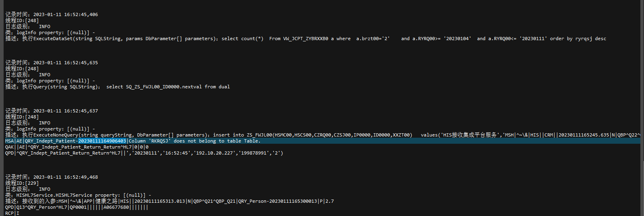644x216 pixels.
Task: Click the timestamp '2023-01-11 16:52:49,468'
Action: [x=65, y=177]
